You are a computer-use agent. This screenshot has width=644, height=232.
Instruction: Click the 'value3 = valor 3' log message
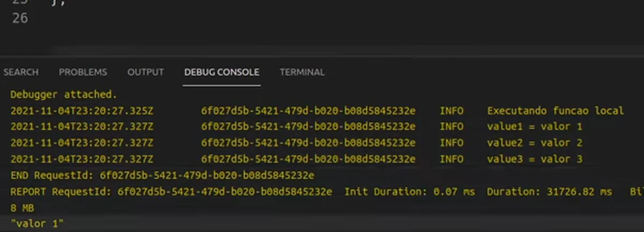click(x=535, y=159)
